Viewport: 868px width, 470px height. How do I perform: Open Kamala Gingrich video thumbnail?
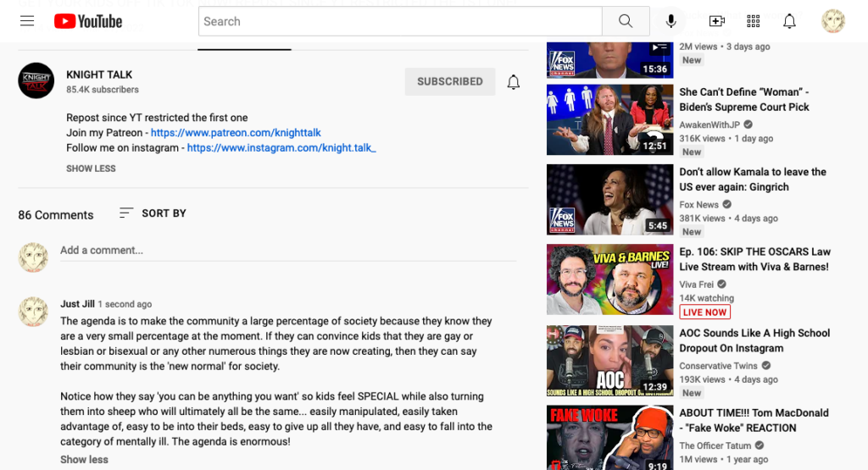tap(610, 200)
